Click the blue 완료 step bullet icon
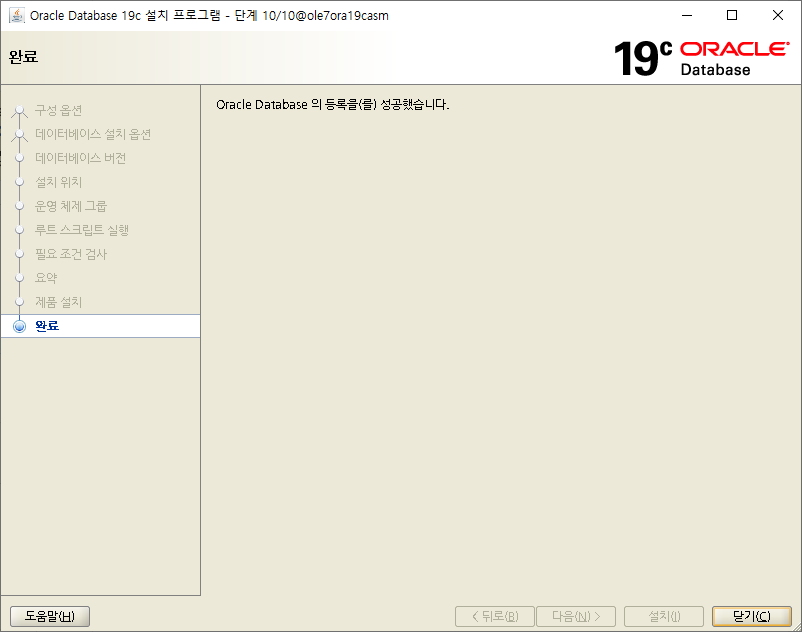The image size is (802, 632). [19, 326]
